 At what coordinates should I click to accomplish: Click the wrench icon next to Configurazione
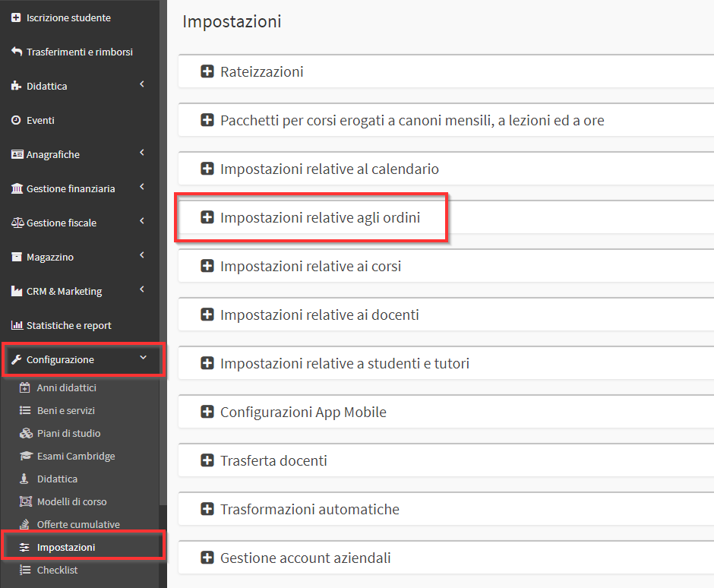click(x=17, y=359)
